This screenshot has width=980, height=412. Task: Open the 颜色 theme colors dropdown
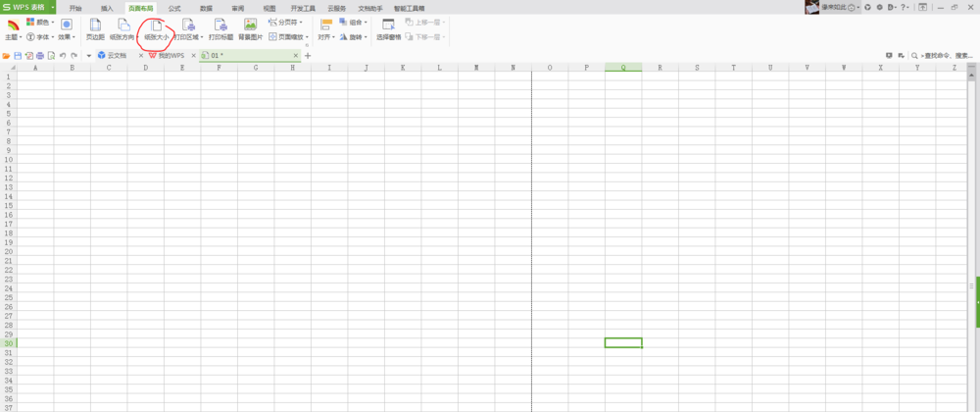click(40, 22)
